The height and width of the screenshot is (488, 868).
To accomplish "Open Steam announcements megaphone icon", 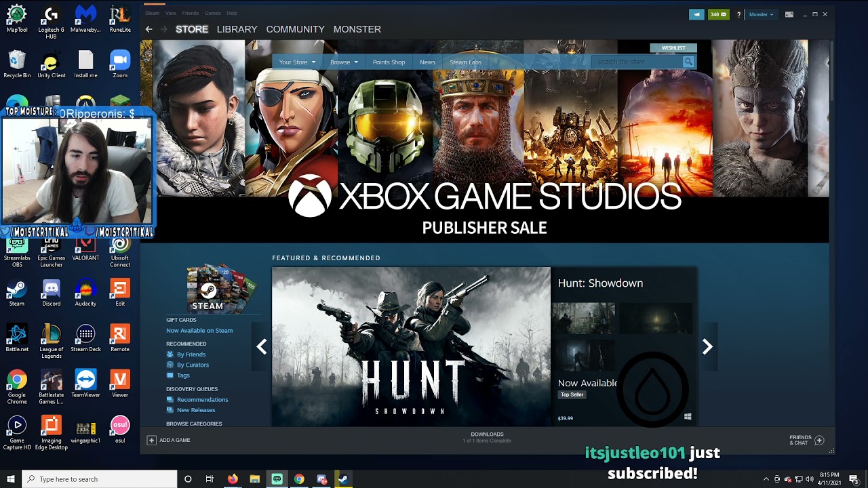I will pos(696,14).
